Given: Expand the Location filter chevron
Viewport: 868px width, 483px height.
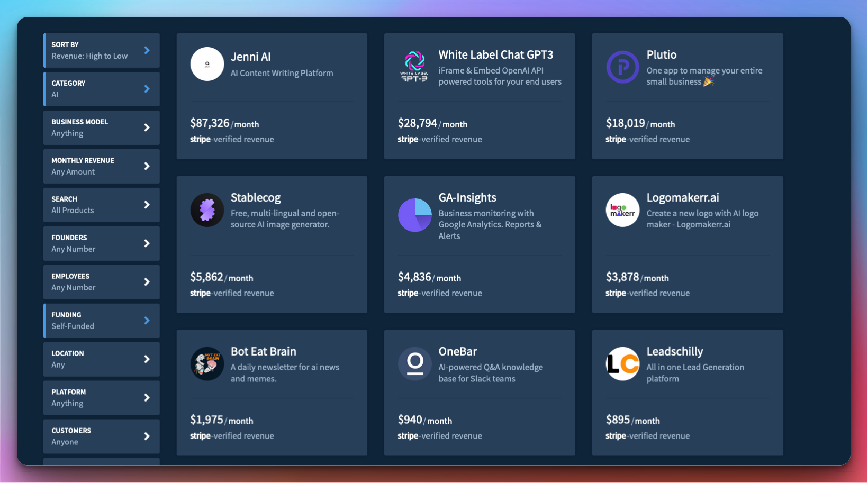Looking at the screenshot, I should 147,359.
